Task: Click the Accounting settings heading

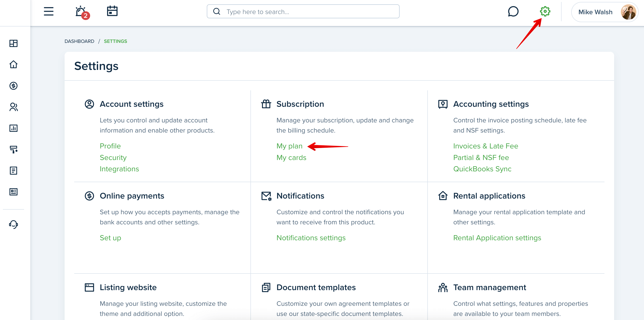Action: click(491, 104)
